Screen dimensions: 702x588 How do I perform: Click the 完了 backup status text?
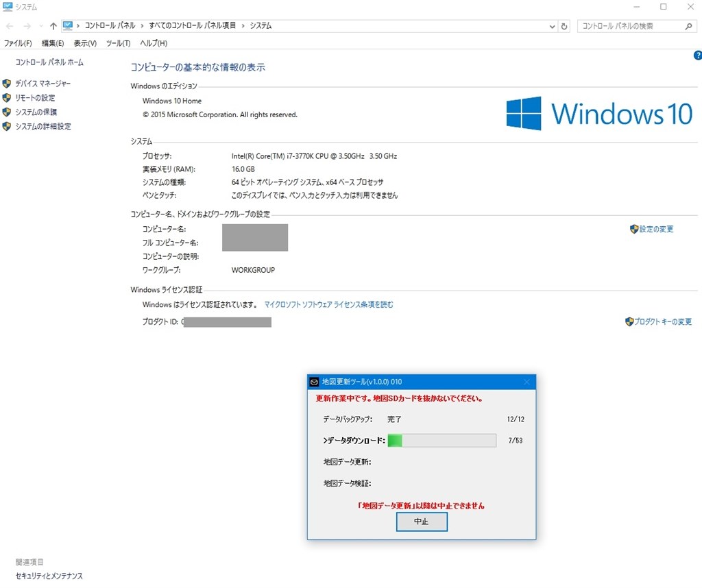point(394,419)
